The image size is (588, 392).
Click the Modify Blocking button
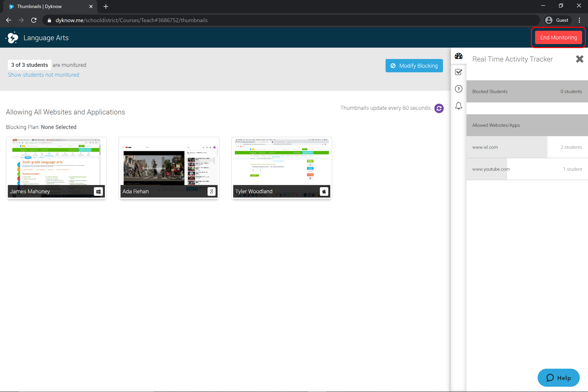[414, 66]
